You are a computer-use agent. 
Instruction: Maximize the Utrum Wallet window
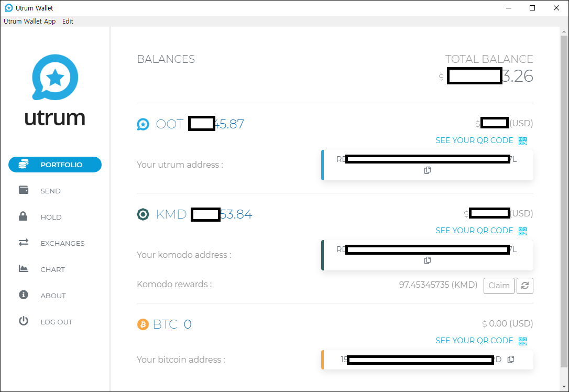point(532,8)
